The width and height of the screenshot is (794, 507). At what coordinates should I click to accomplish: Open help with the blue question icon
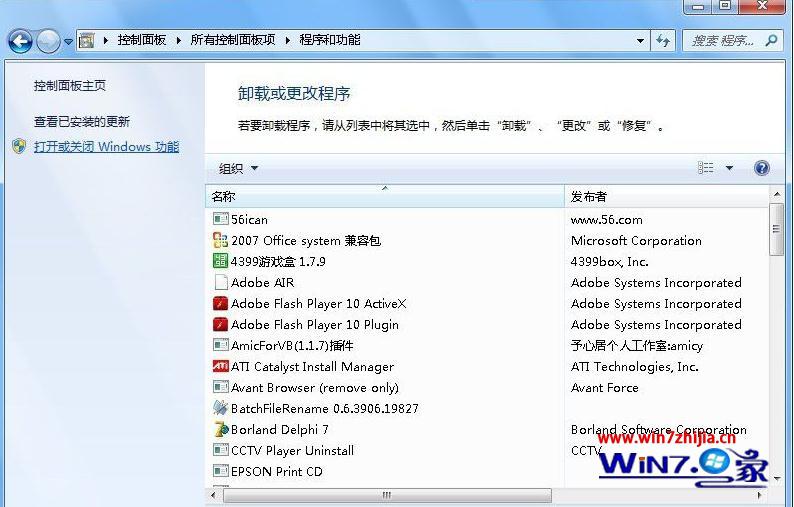(x=762, y=168)
